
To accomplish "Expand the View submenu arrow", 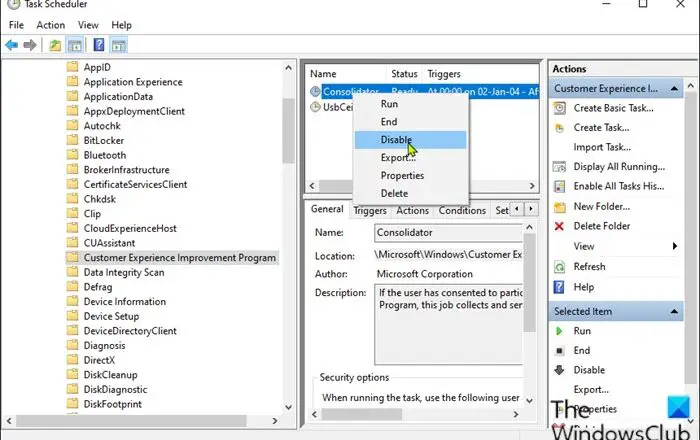I will [x=675, y=246].
